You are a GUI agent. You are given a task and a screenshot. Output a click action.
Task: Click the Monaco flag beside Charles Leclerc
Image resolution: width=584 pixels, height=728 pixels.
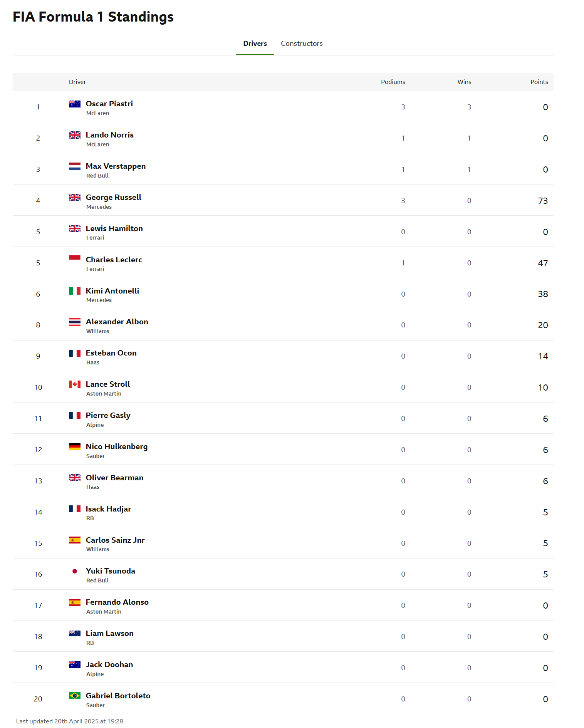click(75, 259)
